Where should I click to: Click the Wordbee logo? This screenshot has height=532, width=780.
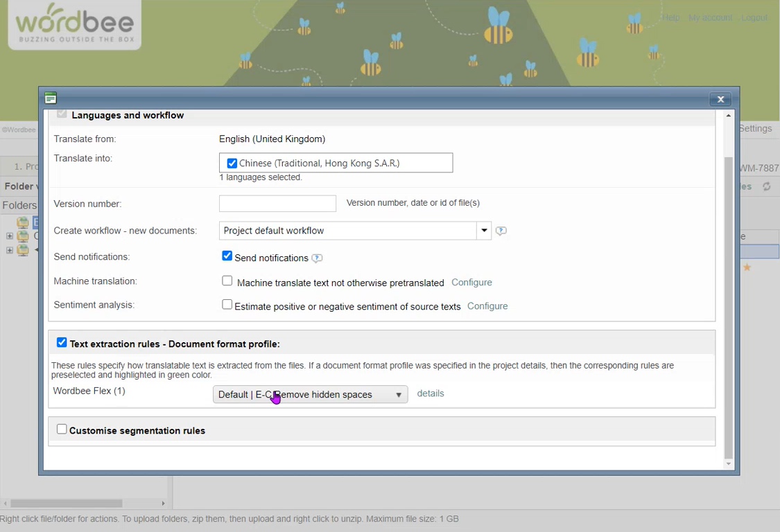74,25
